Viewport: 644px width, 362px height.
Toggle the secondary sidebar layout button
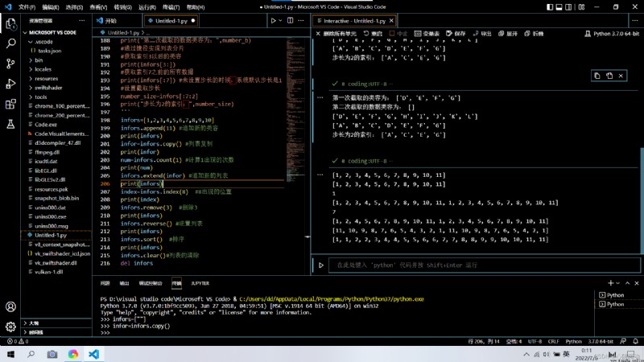[x=568, y=7]
